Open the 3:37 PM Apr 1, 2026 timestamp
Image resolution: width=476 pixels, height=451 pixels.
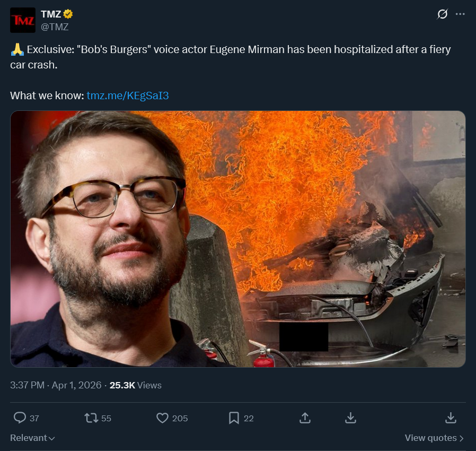(x=56, y=385)
